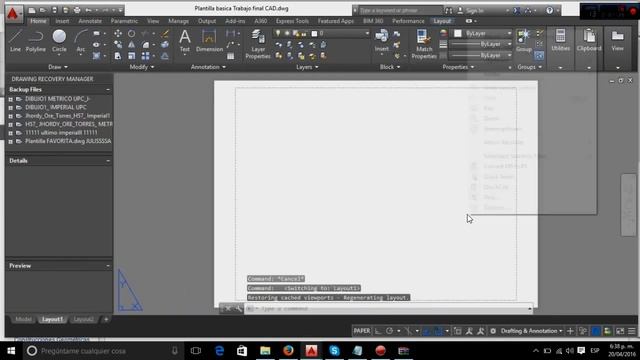Click the Move tool in Modify panel
Viewport: 640px width, 360px height.
click(x=118, y=33)
